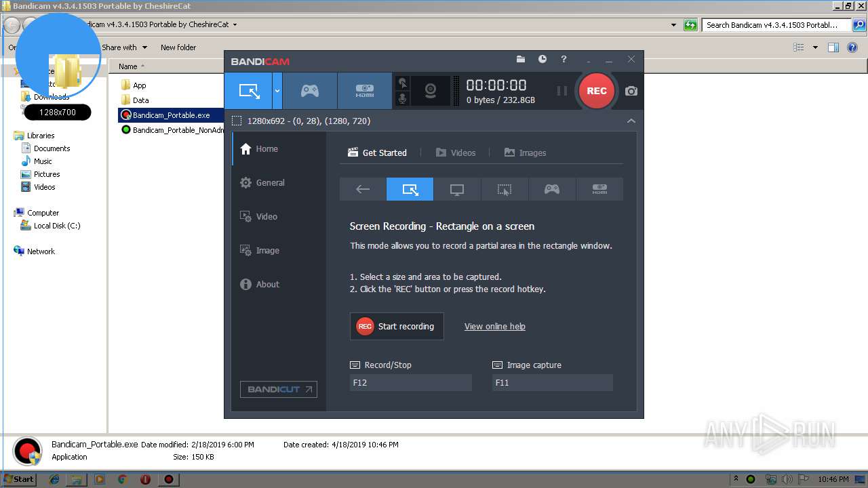Open the screen recording mode dropdown arrow
The width and height of the screenshot is (868, 488).
pos(277,91)
